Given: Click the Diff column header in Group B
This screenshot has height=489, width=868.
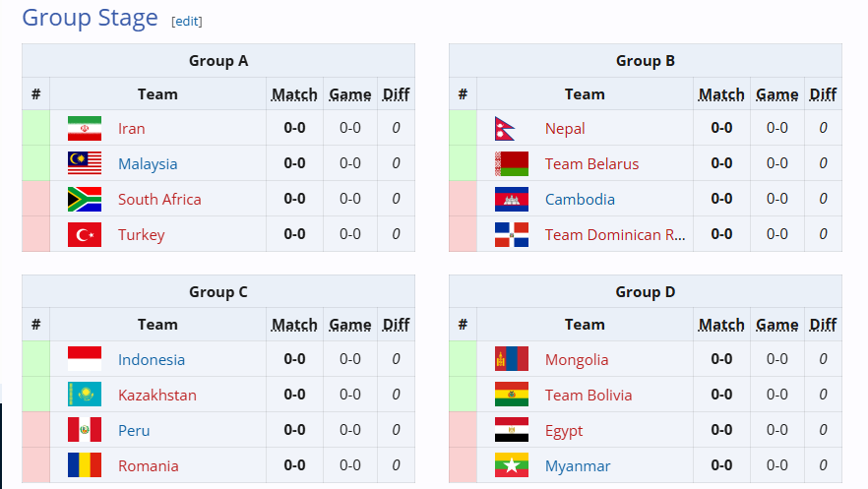Looking at the screenshot, I should click(x=823, y=94).
